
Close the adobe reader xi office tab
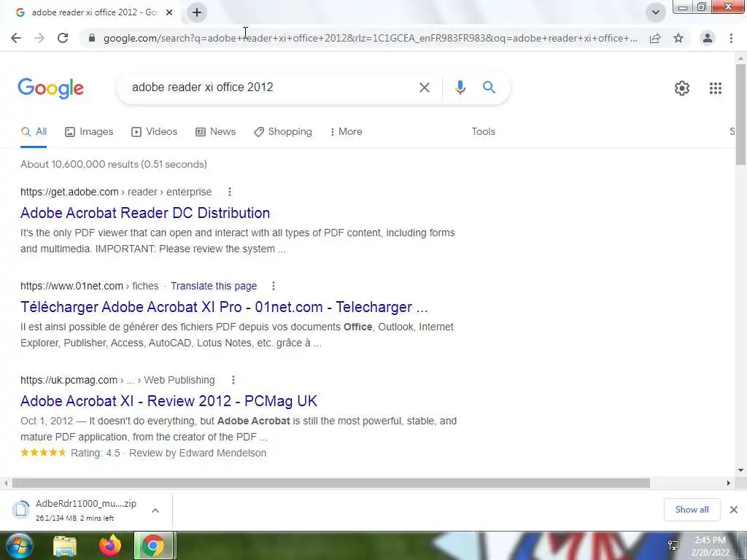tap(169, 12)
